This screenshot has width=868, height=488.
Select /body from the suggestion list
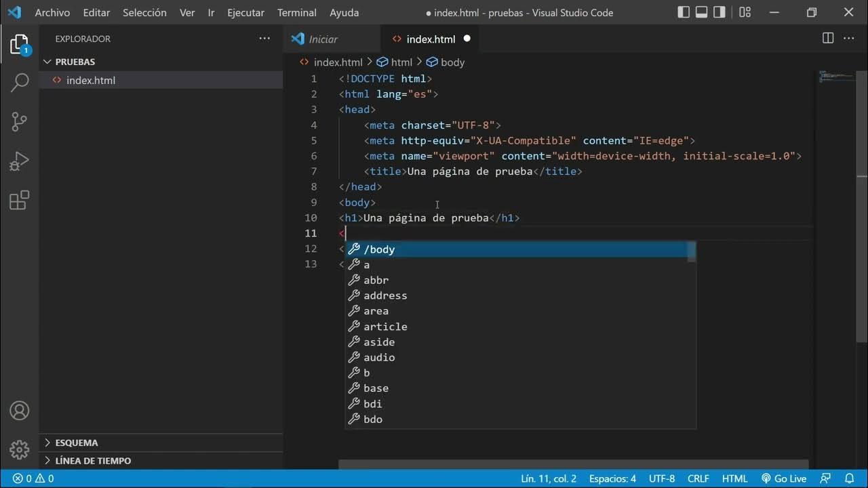(x=380, y=249)
